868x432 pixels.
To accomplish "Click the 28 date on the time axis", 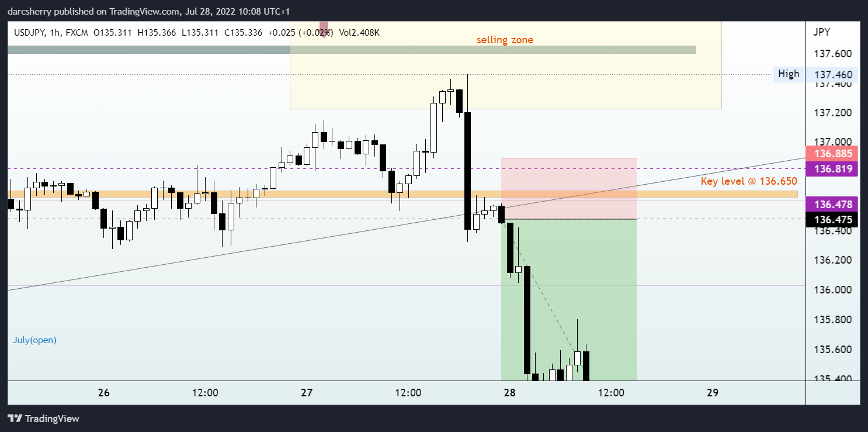I will click(509, 393).
